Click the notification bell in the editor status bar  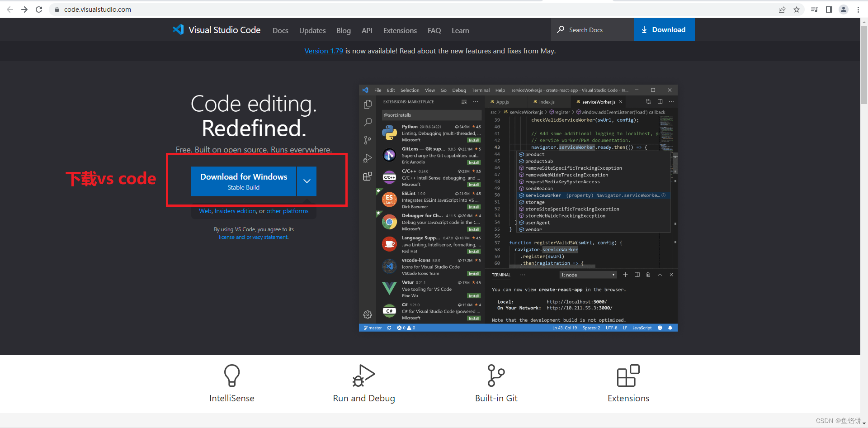click(670, 328)
